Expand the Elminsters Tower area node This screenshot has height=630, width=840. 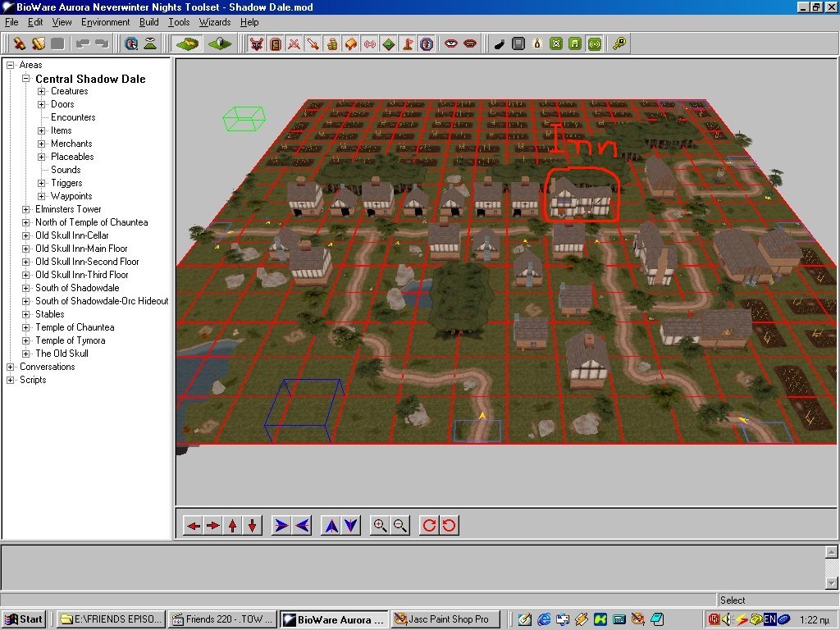[x=26, y=209]
